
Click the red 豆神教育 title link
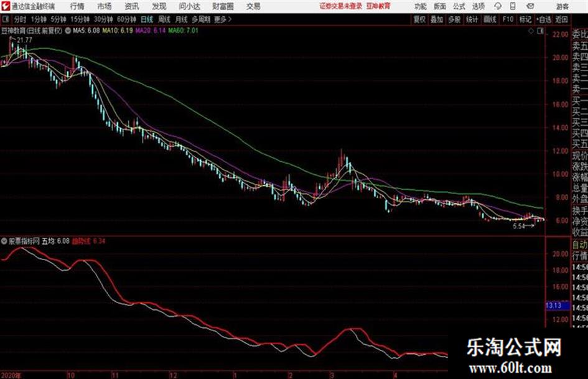point(378,6)
